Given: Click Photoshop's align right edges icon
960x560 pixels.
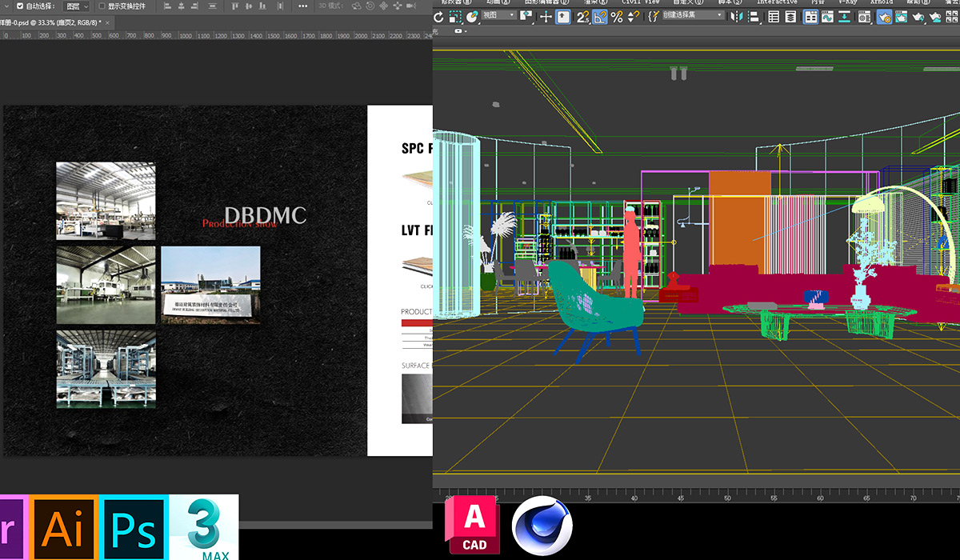Looking at the screenshot, I should coord(194,6).
